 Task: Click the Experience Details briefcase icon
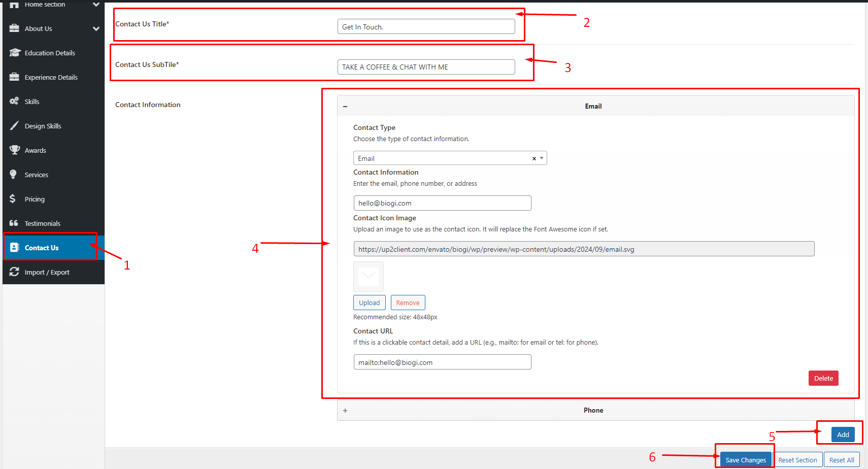[x=14, y=77]
